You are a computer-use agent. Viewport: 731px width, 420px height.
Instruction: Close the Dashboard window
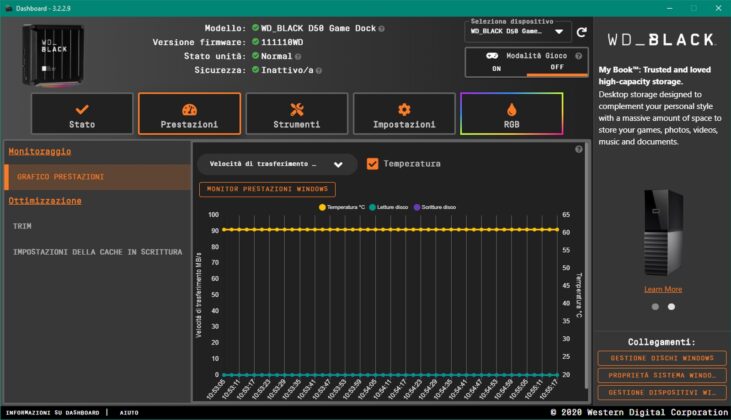click(x=718, y=8)
